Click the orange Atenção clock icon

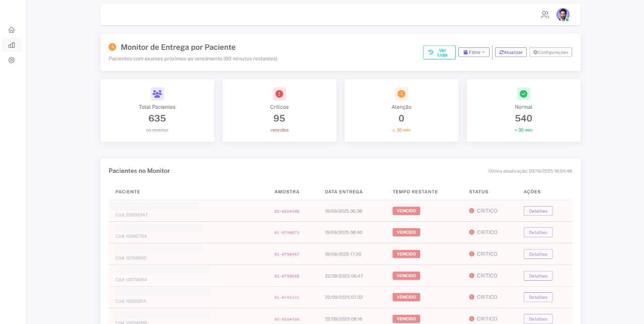point(401,94)
